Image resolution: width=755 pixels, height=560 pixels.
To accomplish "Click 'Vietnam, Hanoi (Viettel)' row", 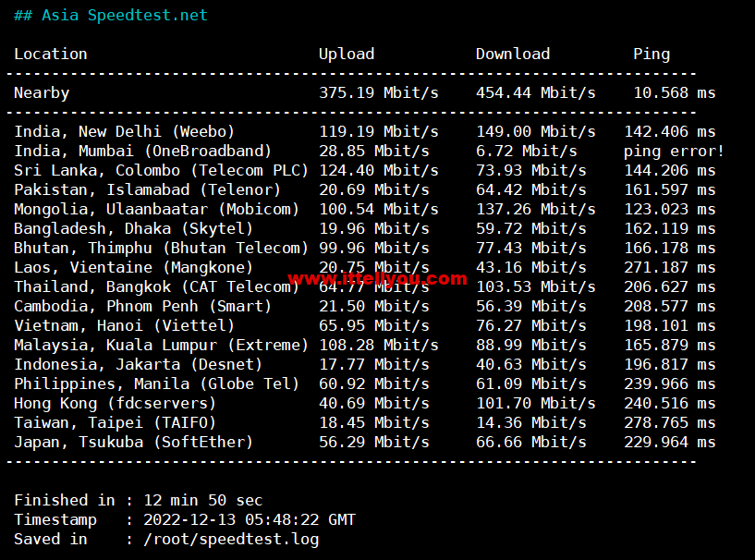I will (124, 325).
